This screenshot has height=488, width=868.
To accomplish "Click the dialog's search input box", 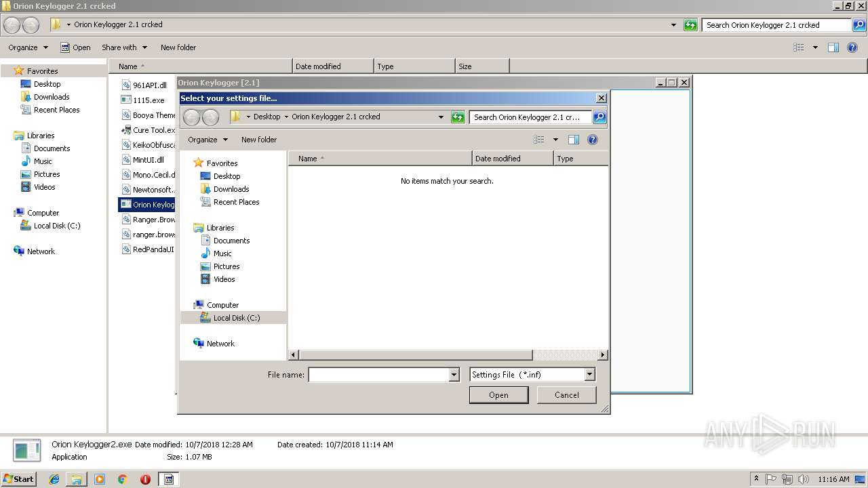I will 532,117.
